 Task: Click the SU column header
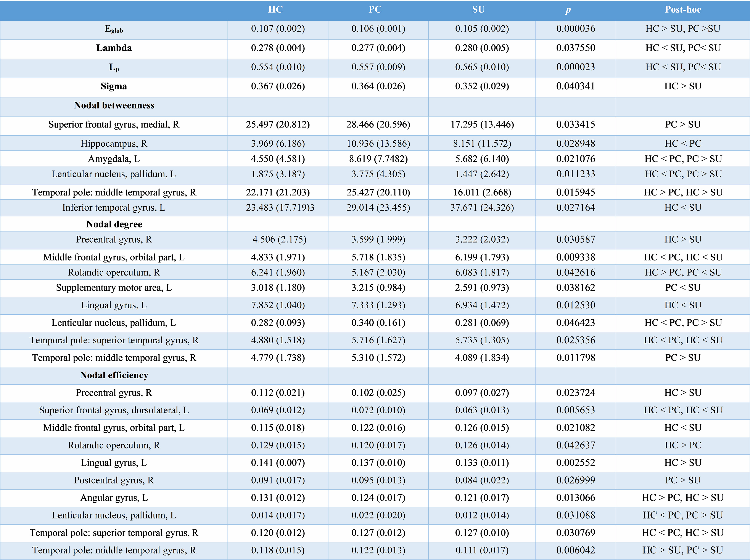[478, 10]
